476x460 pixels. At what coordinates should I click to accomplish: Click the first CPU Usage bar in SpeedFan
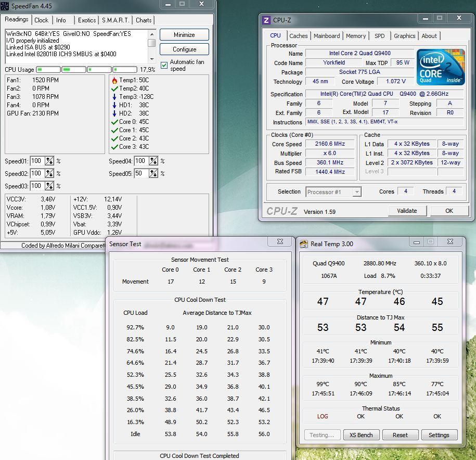pos(48,70)
